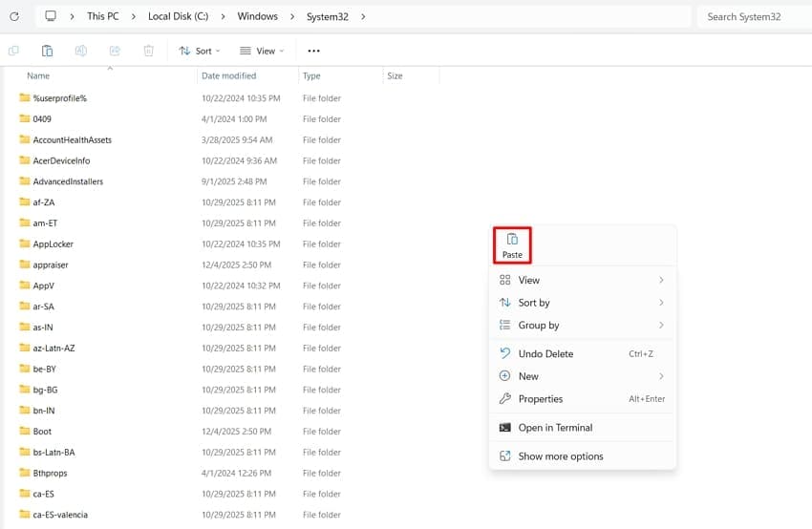
Task: Click the Undo Delete arrow icon
Action: click(505, 353)
